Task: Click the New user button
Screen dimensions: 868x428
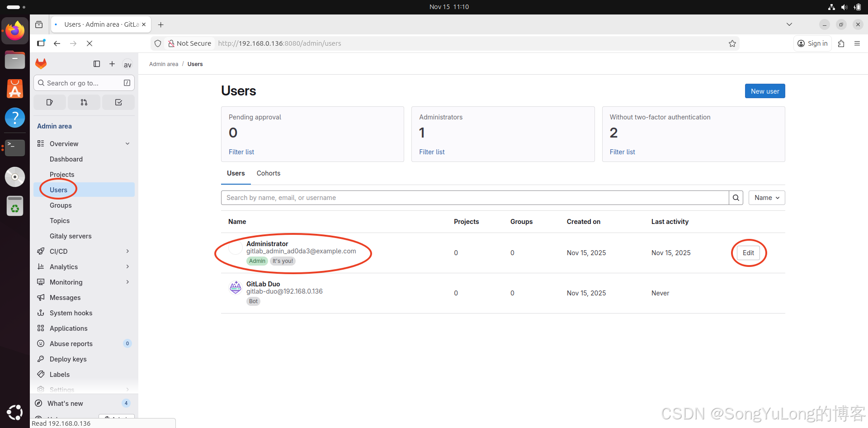Action: (764, 91)
